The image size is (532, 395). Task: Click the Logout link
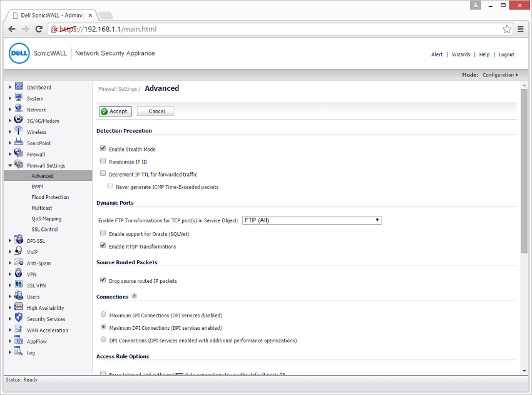pyautogui.click(x=506, y=54)
